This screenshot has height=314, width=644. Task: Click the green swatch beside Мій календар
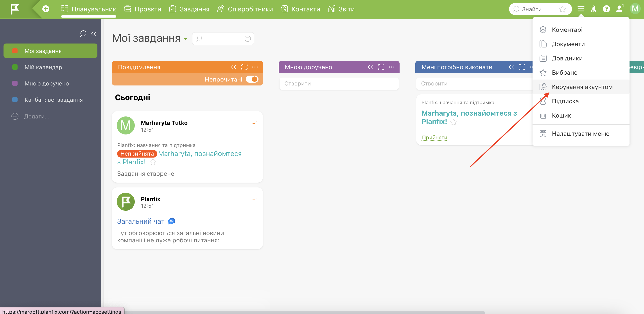[x=15, y=67]
